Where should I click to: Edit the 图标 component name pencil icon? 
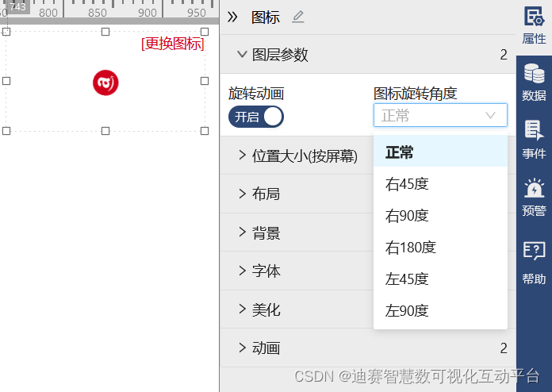point(298,17)
